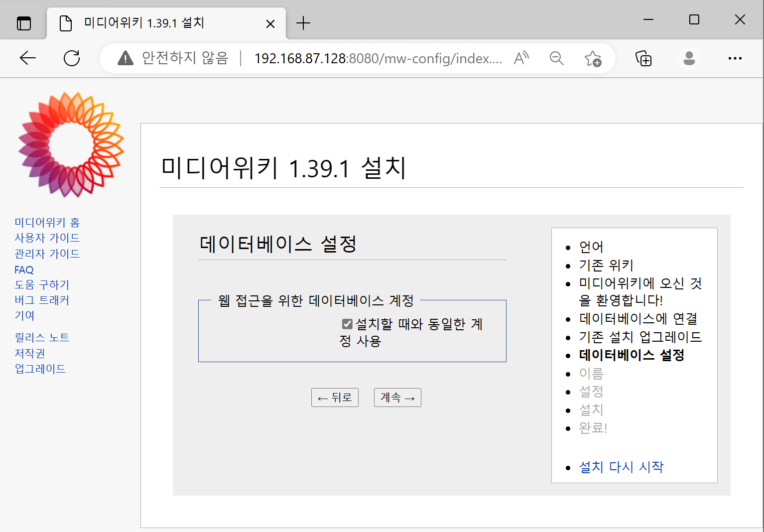Click the not-secure warning icon
Screen dimensions: 764x532
coord(126,58)
